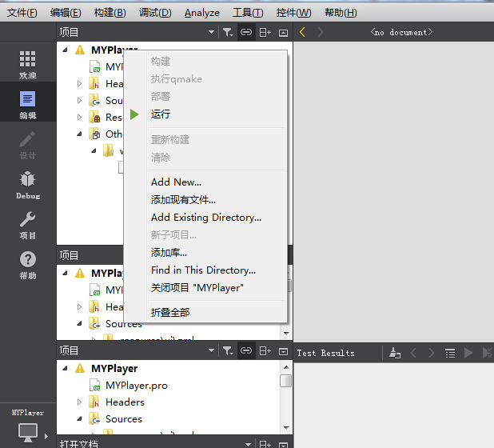
Task: Open the 欢迎 welcome mode
Action: click(28, 65)
